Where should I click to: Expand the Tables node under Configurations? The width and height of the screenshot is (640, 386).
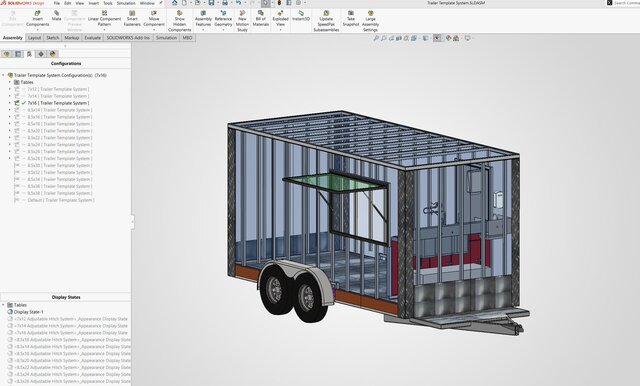tap(10, 82)
